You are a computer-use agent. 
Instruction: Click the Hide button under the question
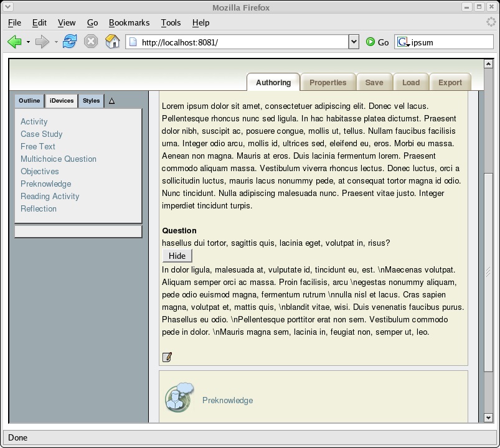pyautogui.click(x=177, y=256)
